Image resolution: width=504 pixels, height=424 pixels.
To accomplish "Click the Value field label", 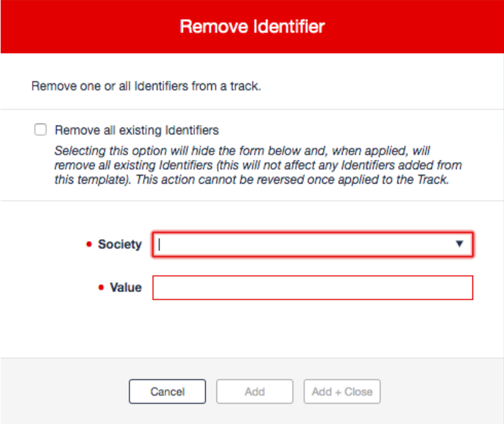I will (126, 287).
